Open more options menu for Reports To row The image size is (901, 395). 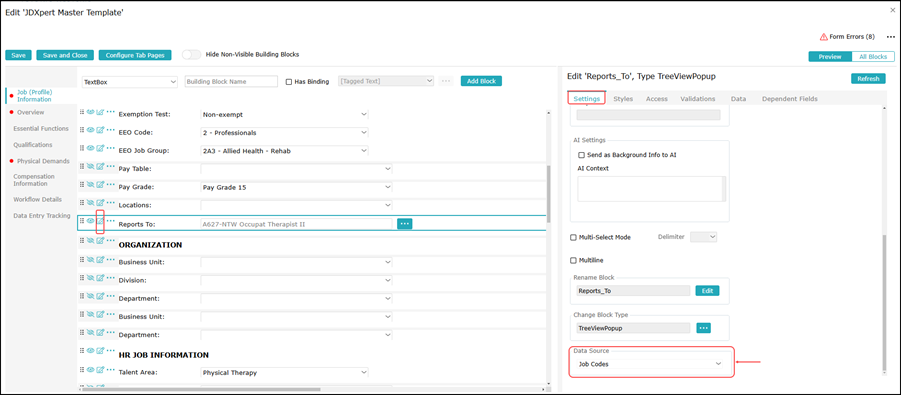click(111, 222)
